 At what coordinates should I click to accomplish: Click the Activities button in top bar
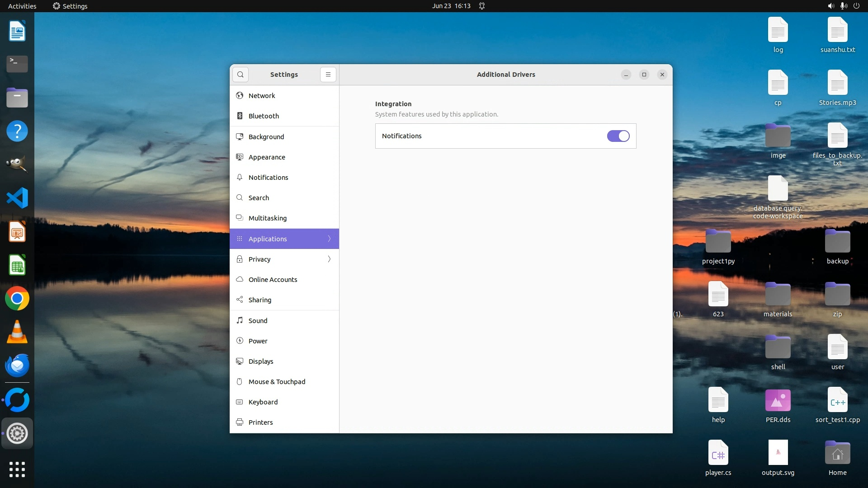pos(22,6)
